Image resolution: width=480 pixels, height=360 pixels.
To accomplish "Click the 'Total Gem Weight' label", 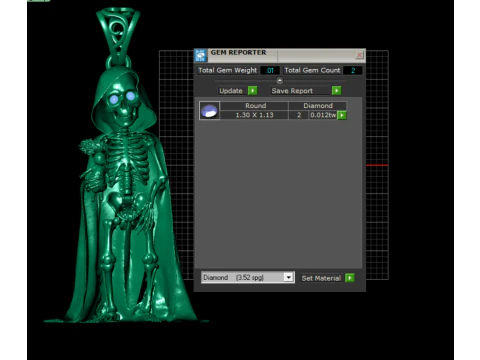I will point(228,70).
